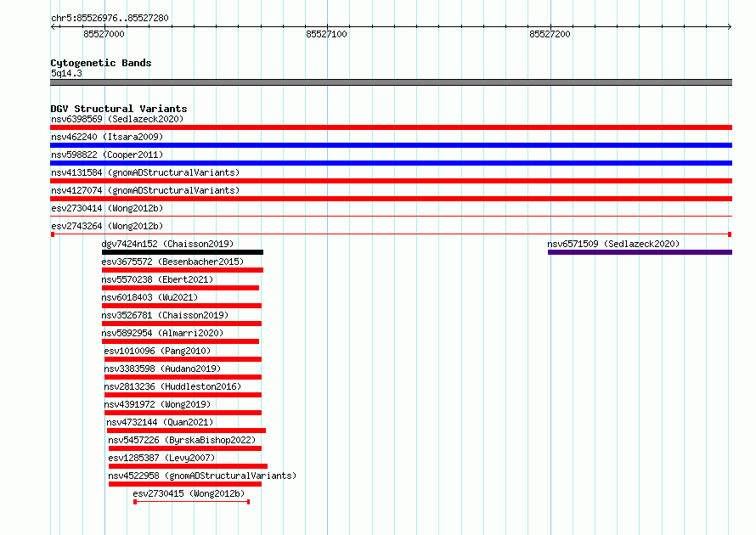This screenshot has height=535, width=756.
Task: Click the dgv7424n152 (Chaisson2019) label
Action: [x=167, y=244]
